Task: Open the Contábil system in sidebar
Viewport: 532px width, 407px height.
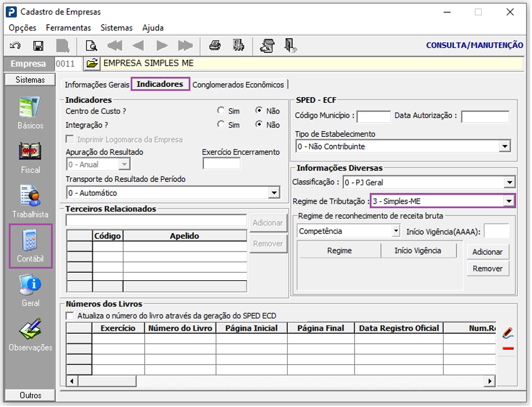Action: 30,246
